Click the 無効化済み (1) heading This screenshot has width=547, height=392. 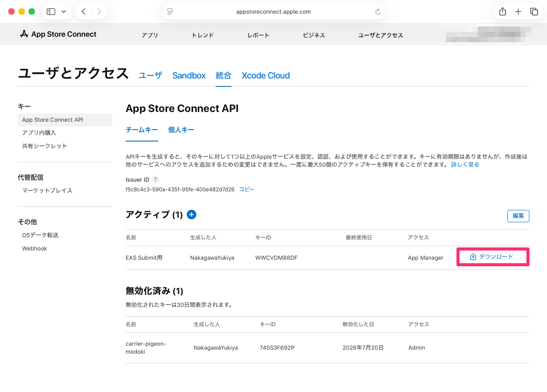(x=154, y=291)
